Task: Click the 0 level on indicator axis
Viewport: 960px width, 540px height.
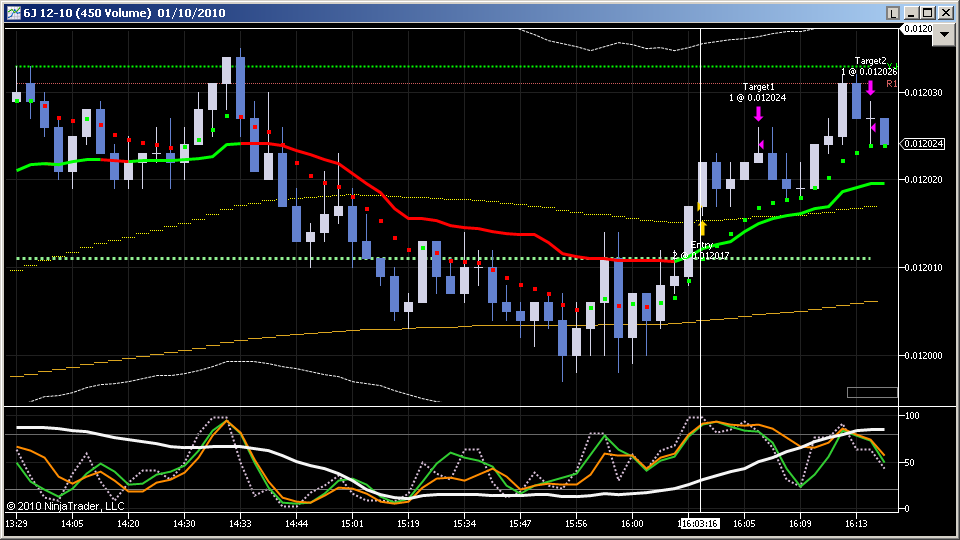Action: [x=907, y=508]
